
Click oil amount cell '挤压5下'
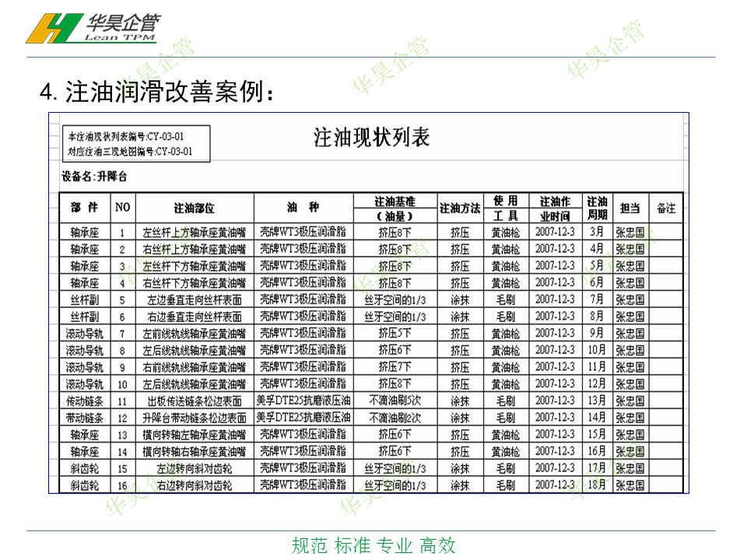click(x=395, y=334)
